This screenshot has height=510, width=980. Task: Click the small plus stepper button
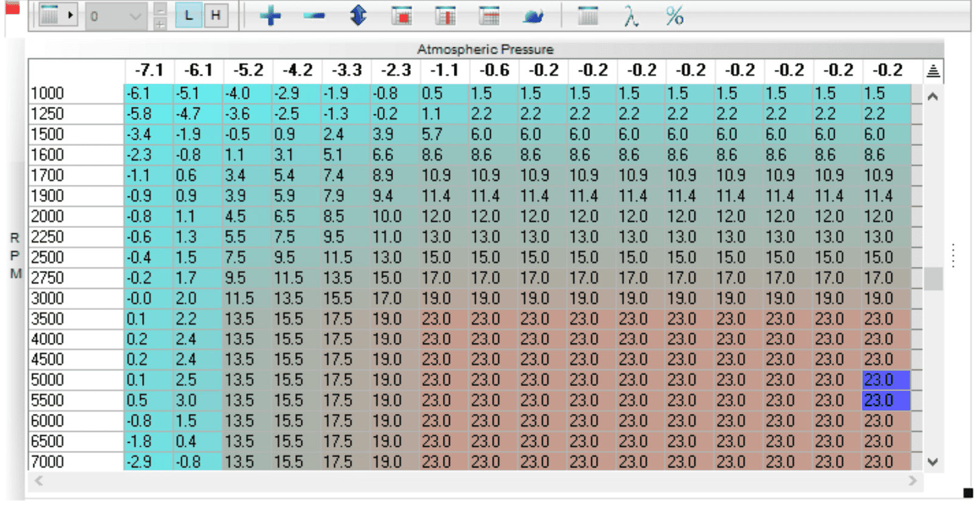(x=160, y=24)
